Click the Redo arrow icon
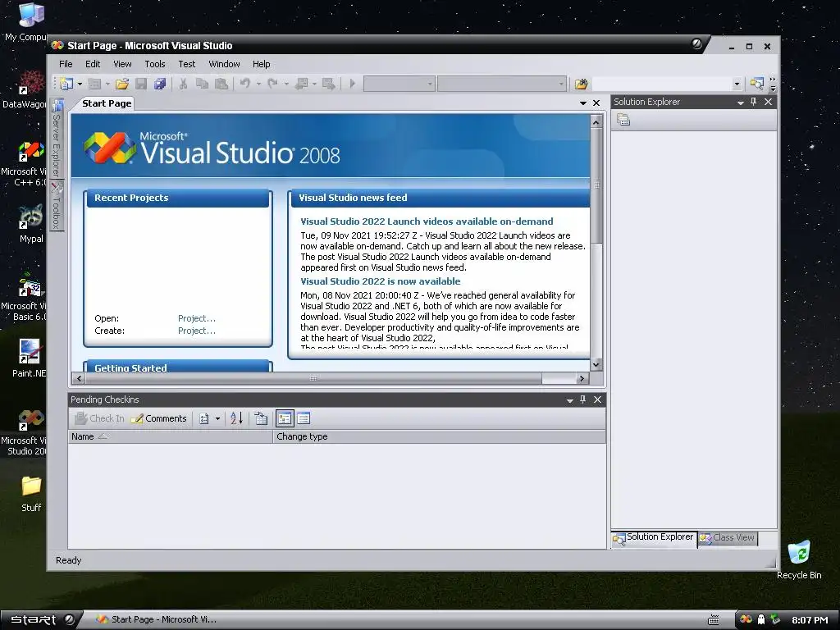Image resolution: width=840 pixels, height=630 pixels. [x=272, y=84]
